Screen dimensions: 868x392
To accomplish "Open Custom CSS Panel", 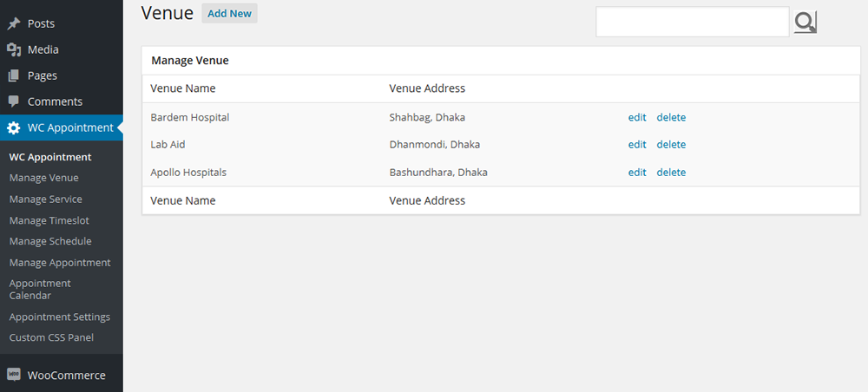I will click(x=51, y=338).
